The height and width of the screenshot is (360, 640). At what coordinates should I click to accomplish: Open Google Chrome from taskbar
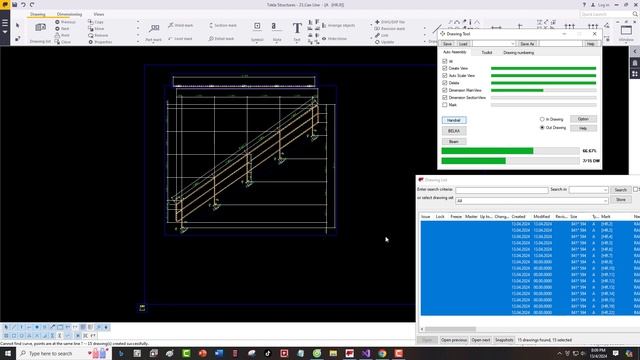(382, 353)
